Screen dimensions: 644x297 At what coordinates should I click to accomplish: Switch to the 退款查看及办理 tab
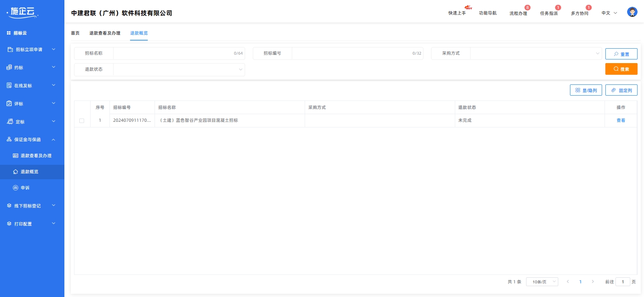click(x=105, y=33)
